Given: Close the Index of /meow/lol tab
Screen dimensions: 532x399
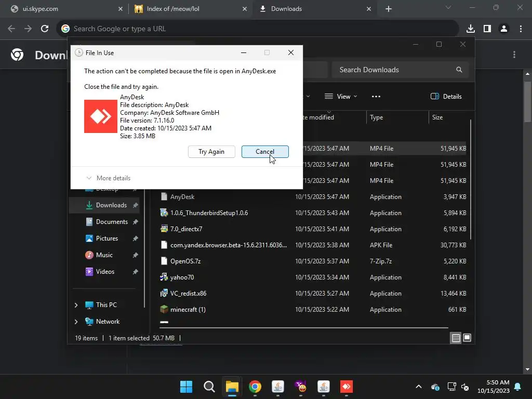Looking at the screenshot, I should coord(245,9).
